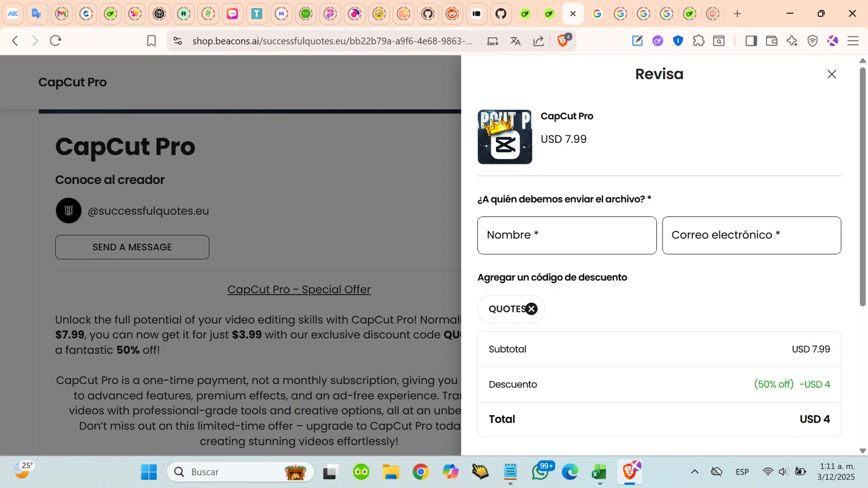
Task: Open Brave VPN
Action: [812, 40]
